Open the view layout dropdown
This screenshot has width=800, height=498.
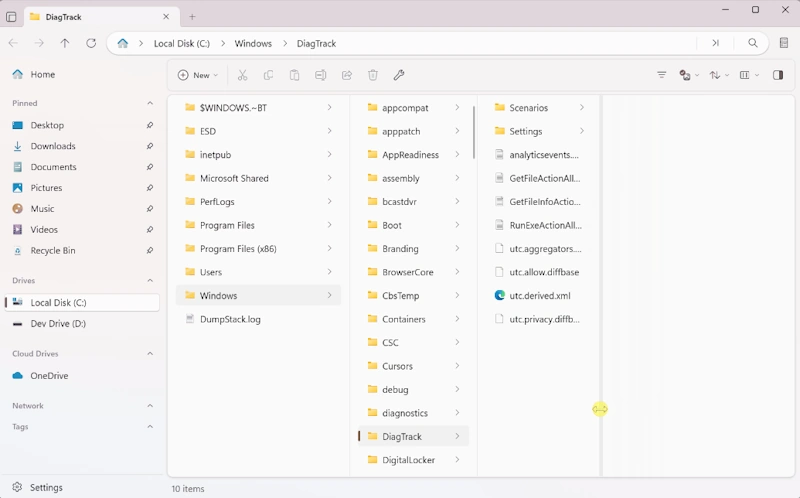(x=689, y=75)
